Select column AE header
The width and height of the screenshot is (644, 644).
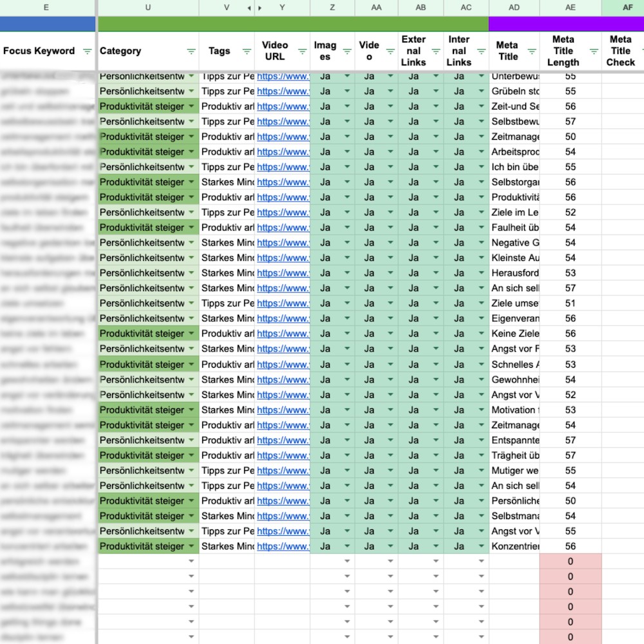(x=571, y=8)
